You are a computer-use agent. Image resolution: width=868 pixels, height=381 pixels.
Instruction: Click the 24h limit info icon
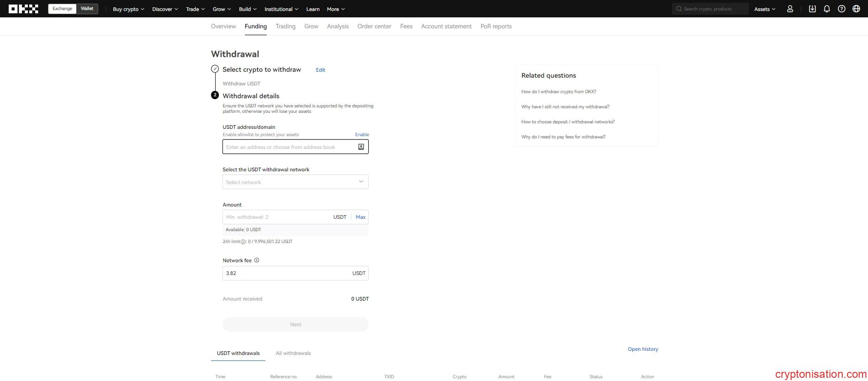243,242
